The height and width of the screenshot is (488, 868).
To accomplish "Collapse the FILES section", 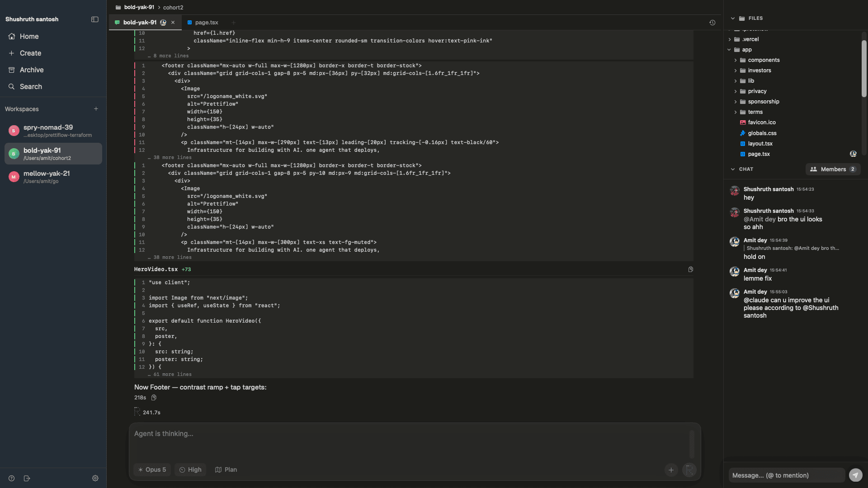I will coord(733,19).
